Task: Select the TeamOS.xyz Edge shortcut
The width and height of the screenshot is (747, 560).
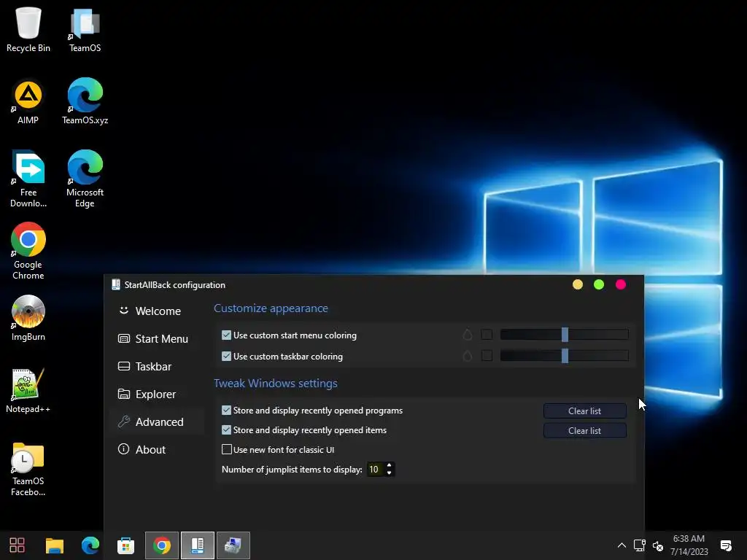Action: point(85,102)
